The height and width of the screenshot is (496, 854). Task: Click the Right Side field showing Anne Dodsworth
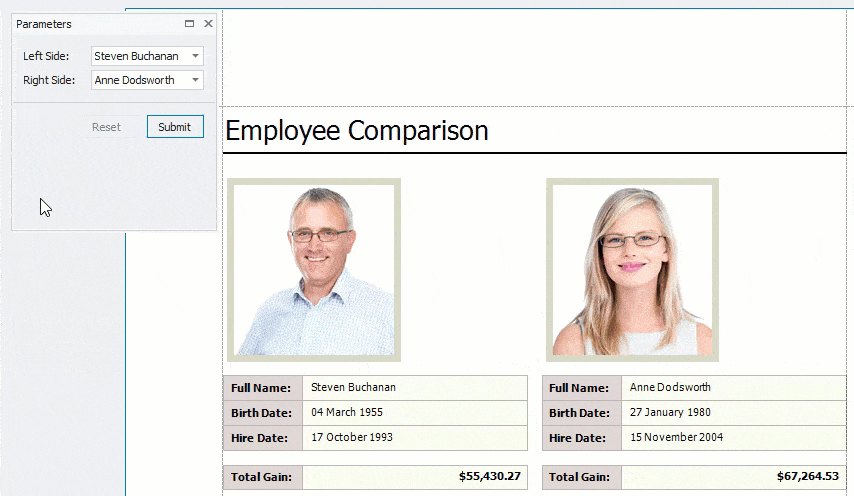click(138, 81)
